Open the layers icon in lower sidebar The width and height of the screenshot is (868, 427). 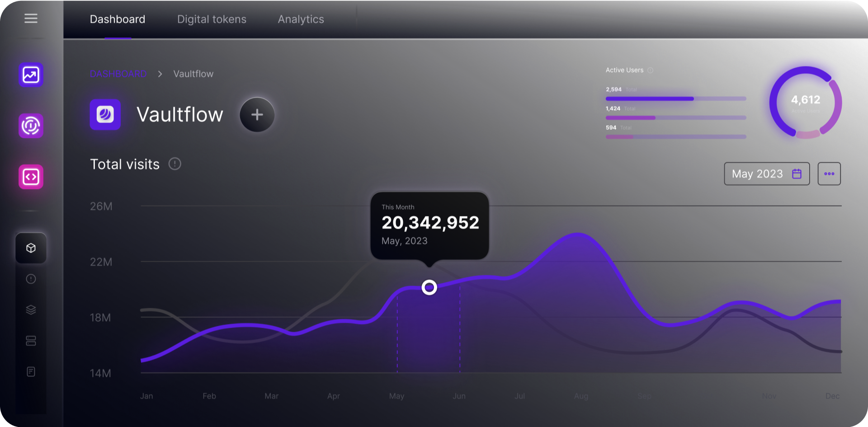(x=30, y=310)
